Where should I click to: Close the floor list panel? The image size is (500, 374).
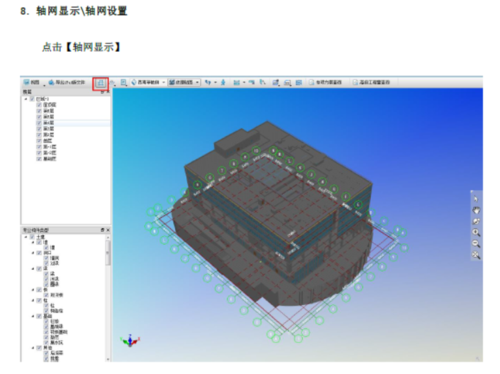[x=108, y=92]
